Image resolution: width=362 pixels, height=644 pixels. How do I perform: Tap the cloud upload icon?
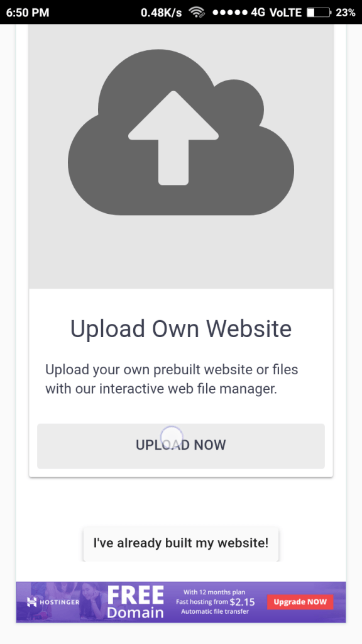pos(181,132)
